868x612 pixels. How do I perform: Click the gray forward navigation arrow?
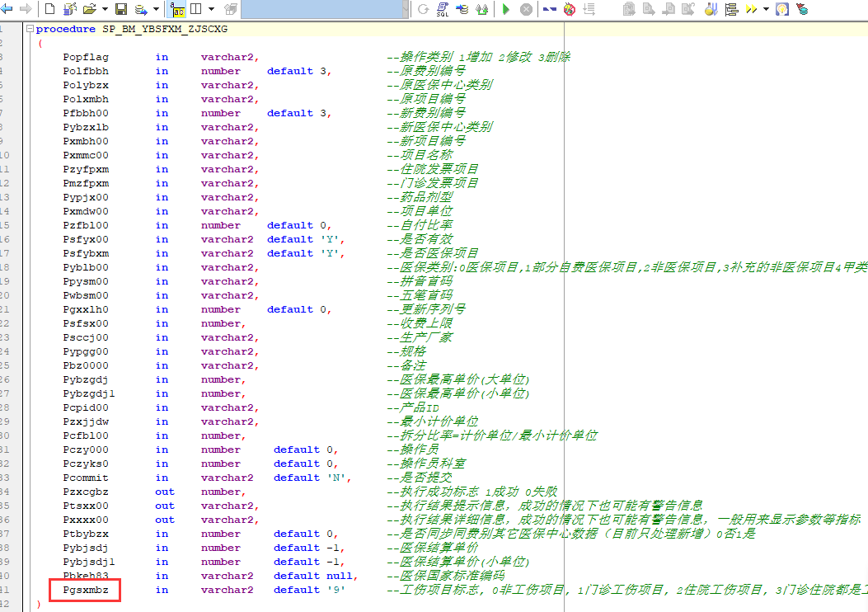point(26,9)
